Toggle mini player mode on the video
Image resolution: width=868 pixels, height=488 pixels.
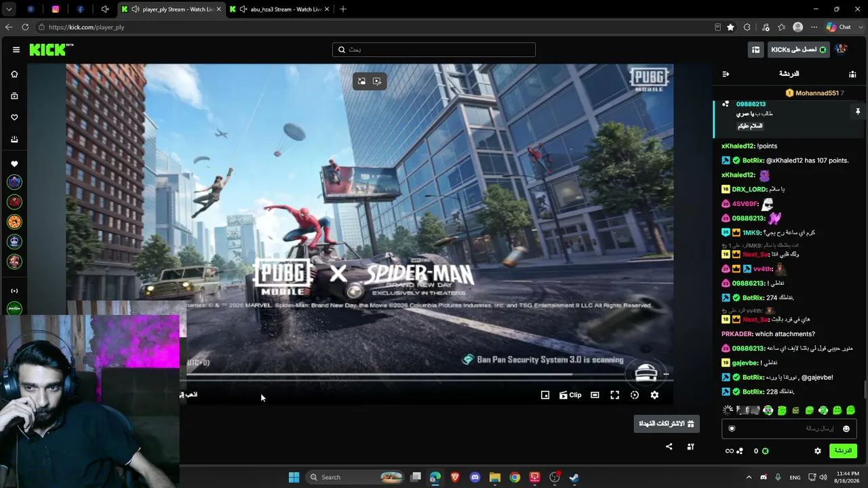[545, 395]
